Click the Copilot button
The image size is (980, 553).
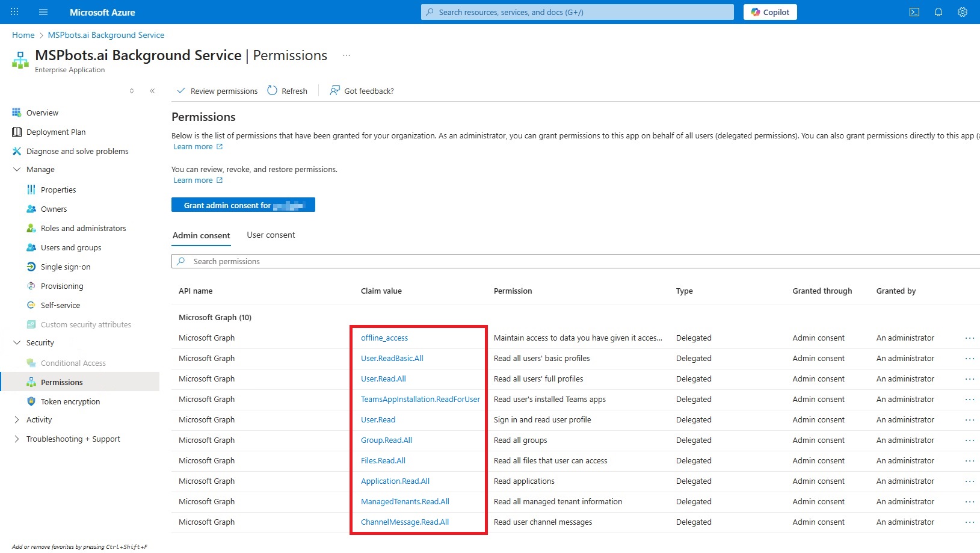tap(769, 12)
